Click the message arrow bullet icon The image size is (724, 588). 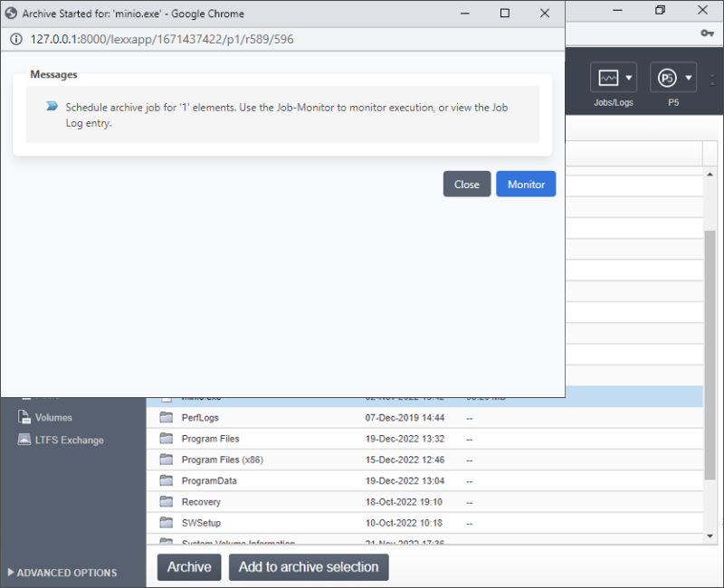click(52, 106)
